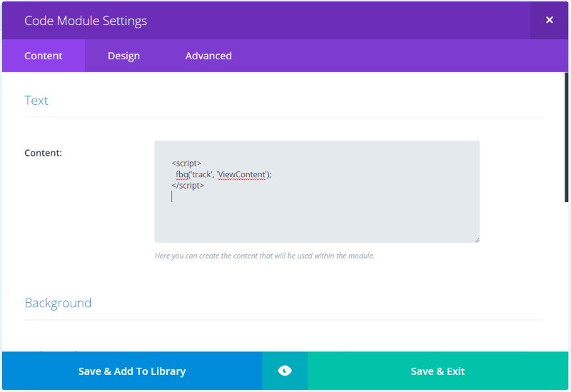The image size is (571, 392).
Task: Click the fbq('track', 'ViewContent'); line
Action: 223,174
